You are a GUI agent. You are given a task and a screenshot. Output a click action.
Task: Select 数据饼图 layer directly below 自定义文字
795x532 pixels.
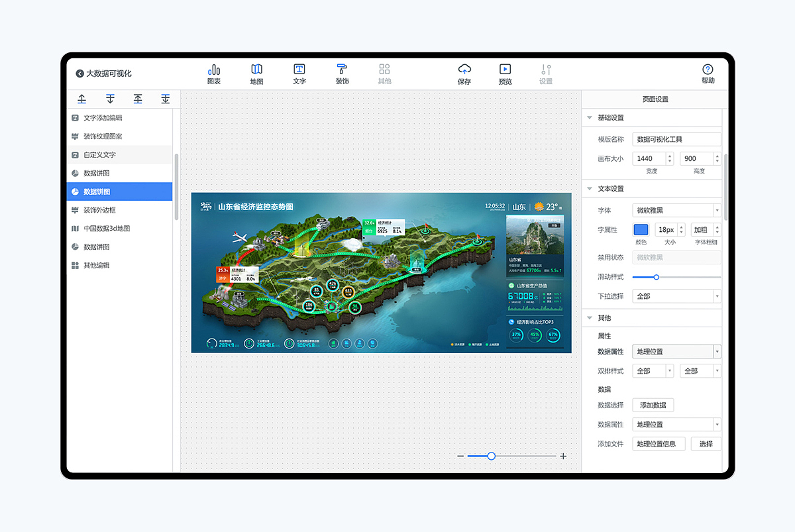coord(119,173)
